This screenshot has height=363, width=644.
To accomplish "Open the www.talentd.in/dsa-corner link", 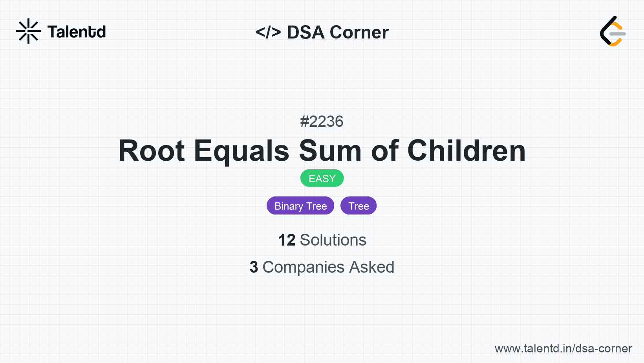I will (x=563, y=348).
